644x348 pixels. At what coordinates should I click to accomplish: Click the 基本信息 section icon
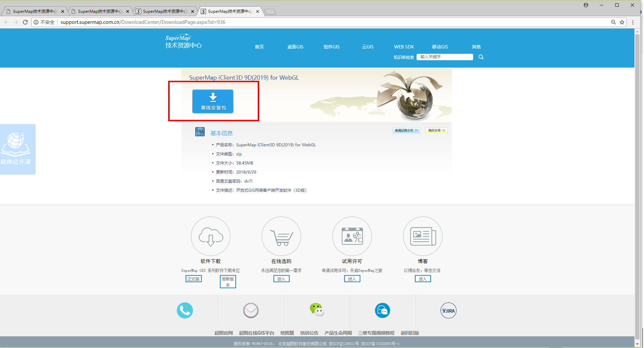tap(200, 132)
